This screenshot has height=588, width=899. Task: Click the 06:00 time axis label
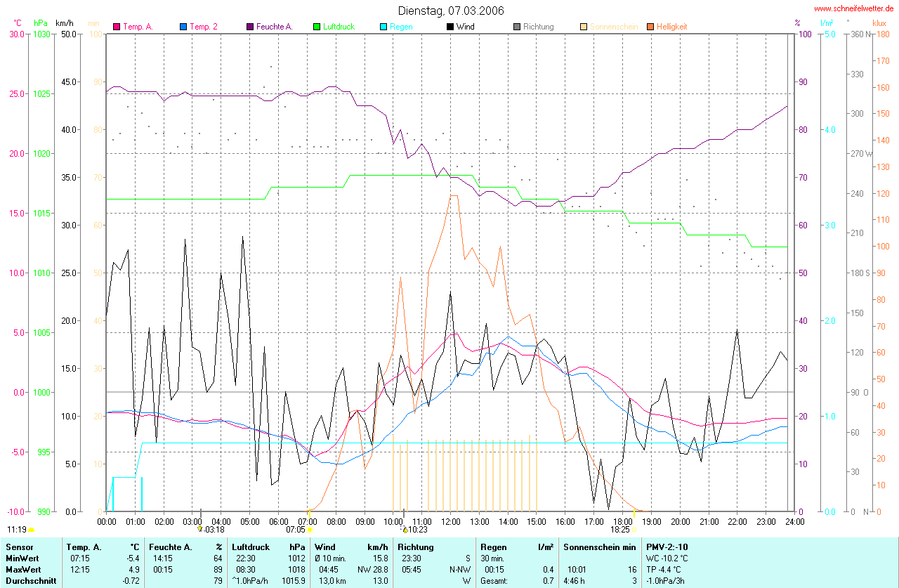tap(278, 521)
